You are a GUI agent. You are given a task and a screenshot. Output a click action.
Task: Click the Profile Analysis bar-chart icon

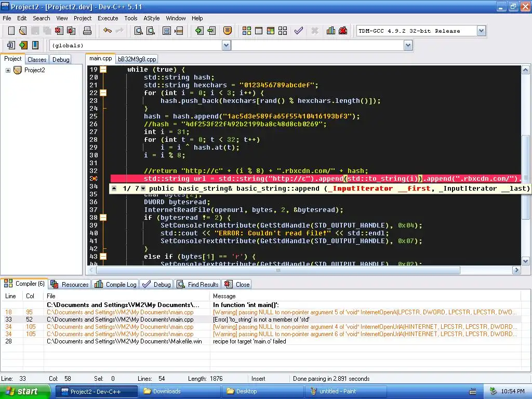coord(331,31)
